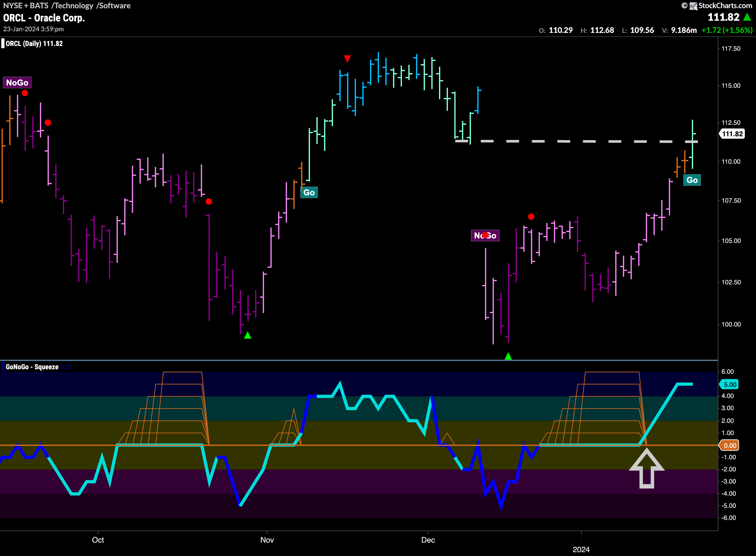Screen dimensions: 756x556
Task: Click the 107.50 price axis label
Action: (x=731, y=200)
